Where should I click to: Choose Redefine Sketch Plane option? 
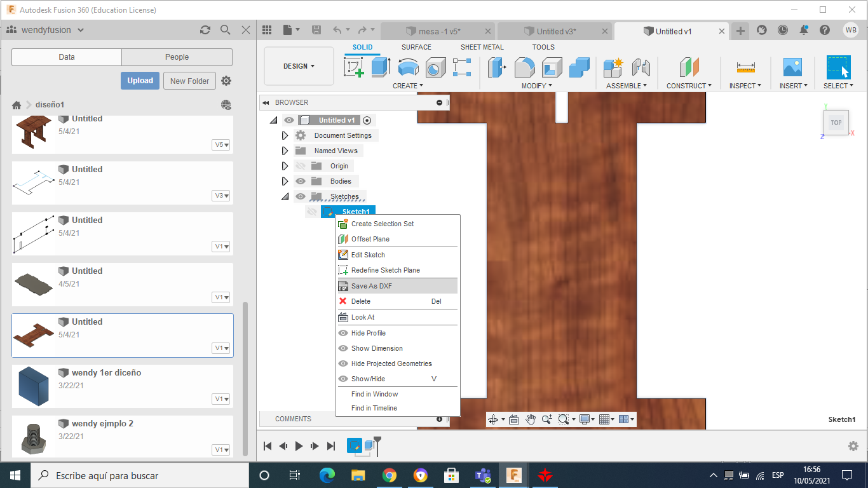397,270
